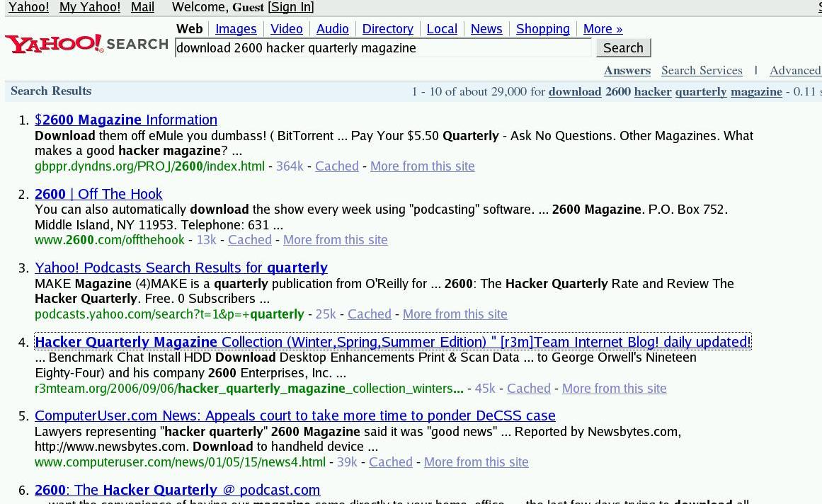Switch to the Audio search tab
Viewport: 822px width, 504px height.
[332, 29]
